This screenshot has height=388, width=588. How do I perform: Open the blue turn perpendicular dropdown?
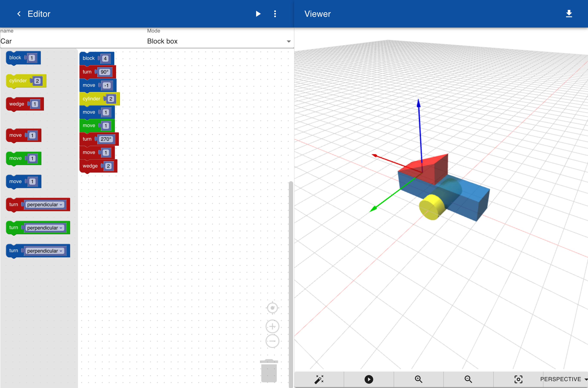(45, 251)
